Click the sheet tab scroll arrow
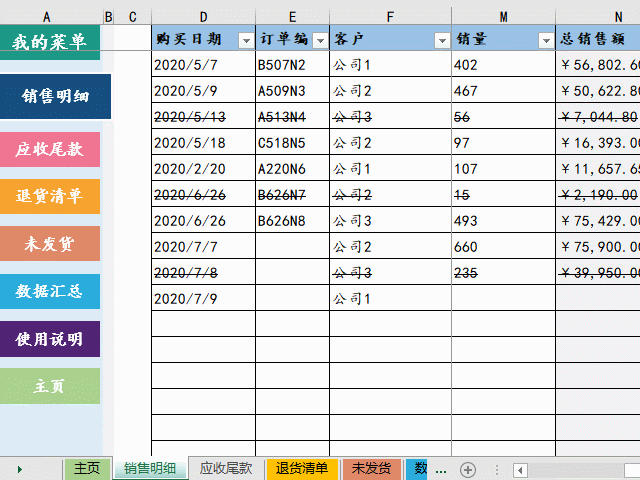The height and width of the screenshot is (480, 640). pyautogui.click(x=19, y=469)
